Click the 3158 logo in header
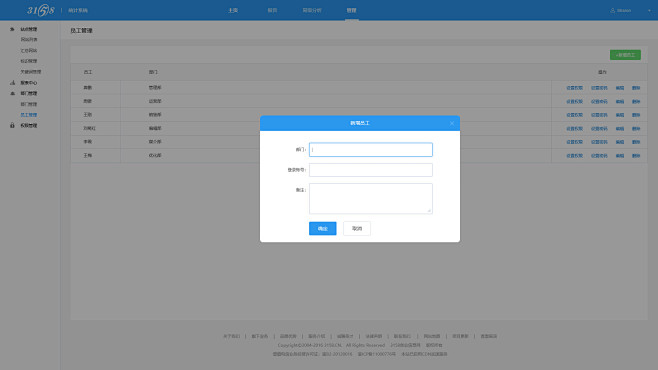Screen dimensions: 658x370 [41, 10]
